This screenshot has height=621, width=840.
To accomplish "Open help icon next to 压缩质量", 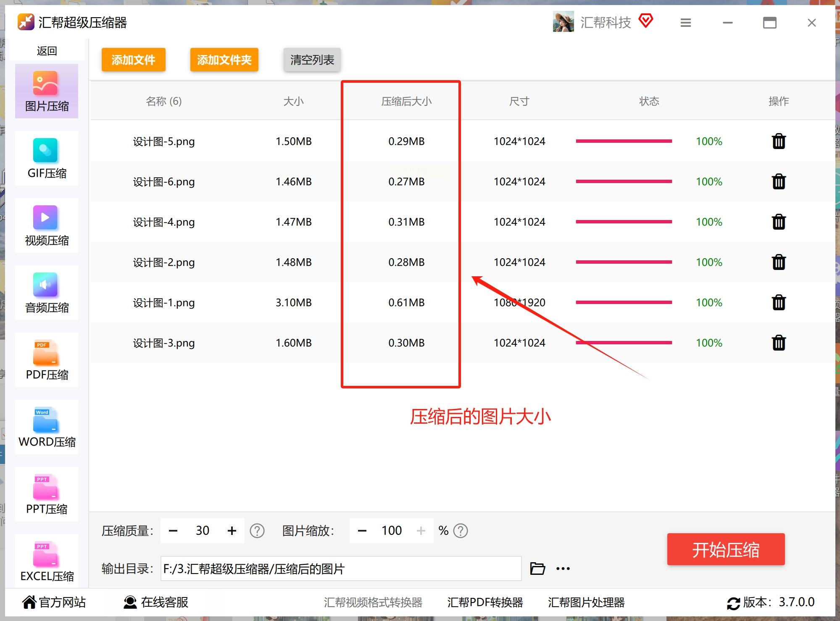I will 257,531.
